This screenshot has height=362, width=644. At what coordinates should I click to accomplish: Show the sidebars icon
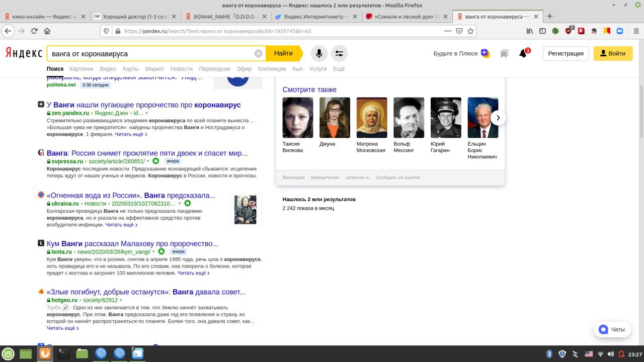click(x=542, y=31)
